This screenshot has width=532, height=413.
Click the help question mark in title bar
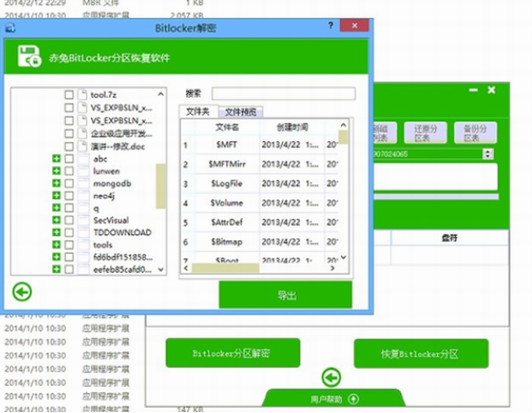(x=330, y=25)
